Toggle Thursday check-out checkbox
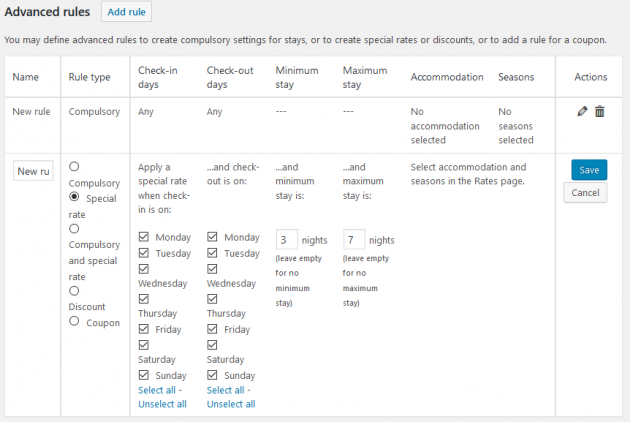Image resolution: width=630 pixels, height=422 pixels. pyautogui.click(x=213, y=299)
